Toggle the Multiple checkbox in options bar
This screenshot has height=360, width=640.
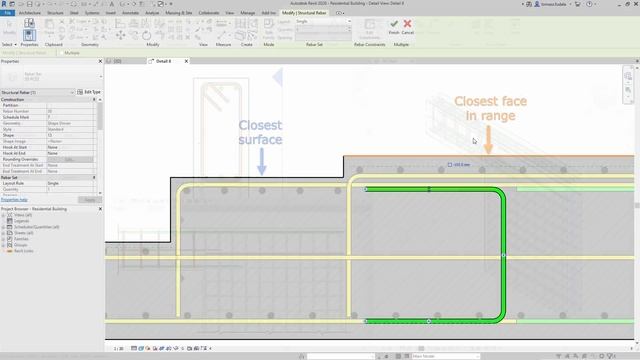coord(62,53)
